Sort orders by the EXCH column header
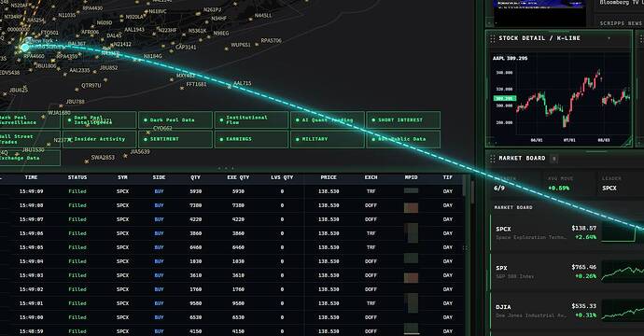 (371, 177)
